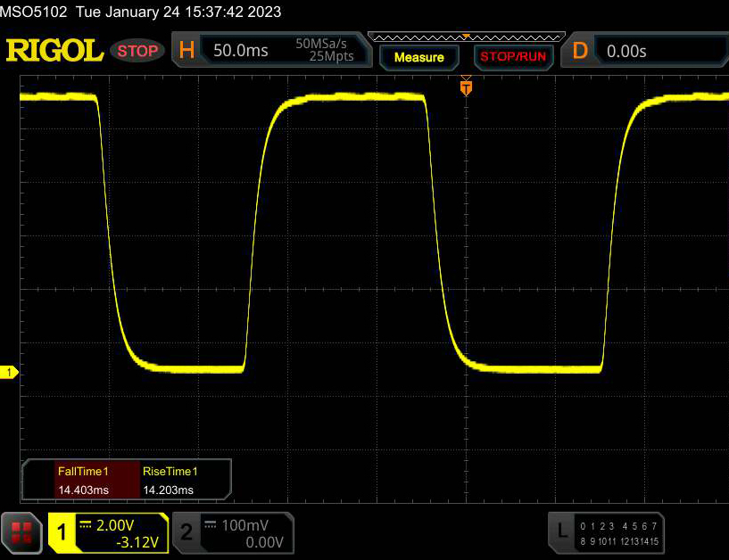This screenshot has height=560, width=729.
Task: Select the 0.00s delay value
Action: (626, 51)
